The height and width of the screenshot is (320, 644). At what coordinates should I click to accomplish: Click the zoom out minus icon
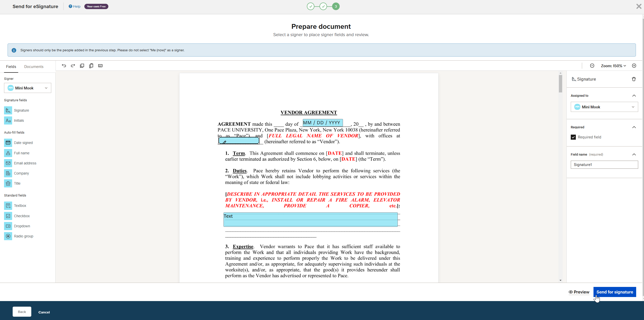pos(592,66)
